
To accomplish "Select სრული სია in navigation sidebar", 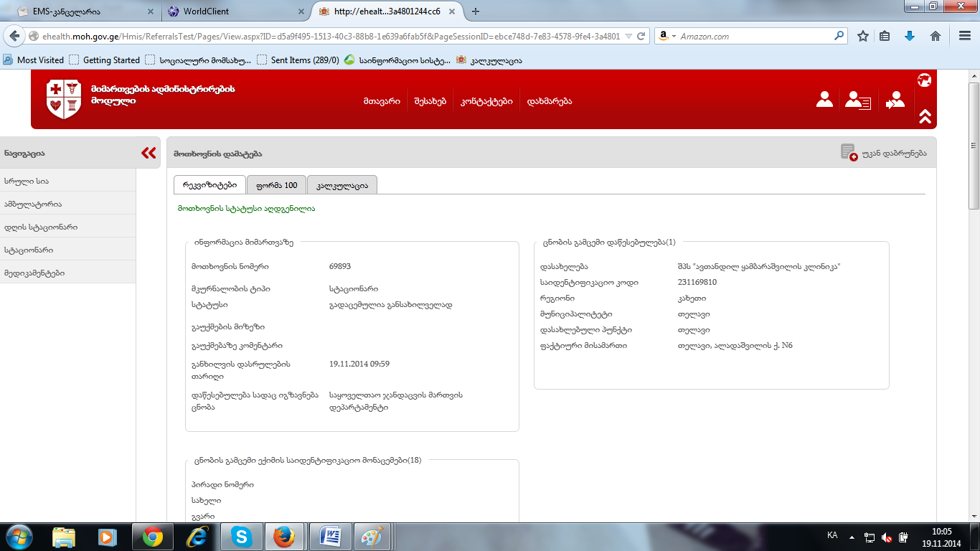I will click(27, 181).
